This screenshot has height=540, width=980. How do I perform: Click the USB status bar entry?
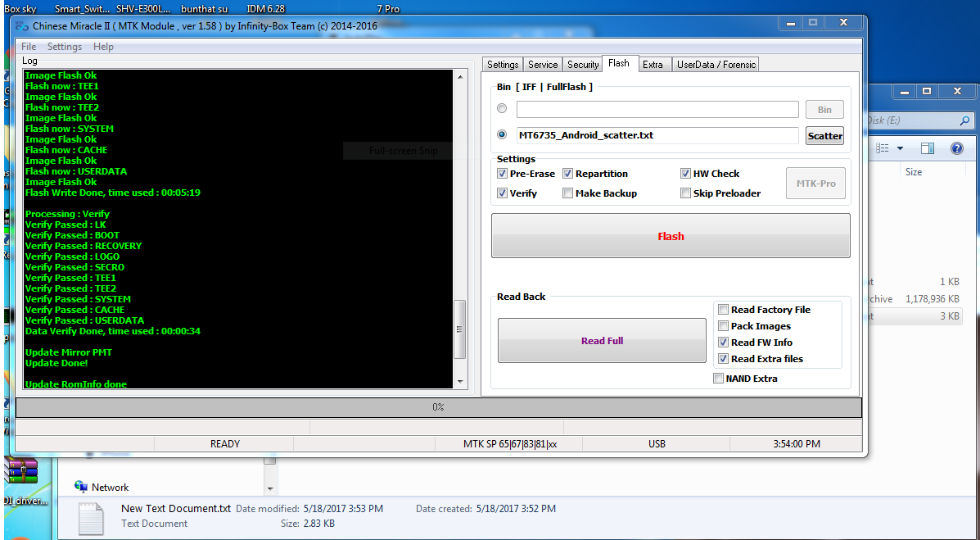pos(657,443)
